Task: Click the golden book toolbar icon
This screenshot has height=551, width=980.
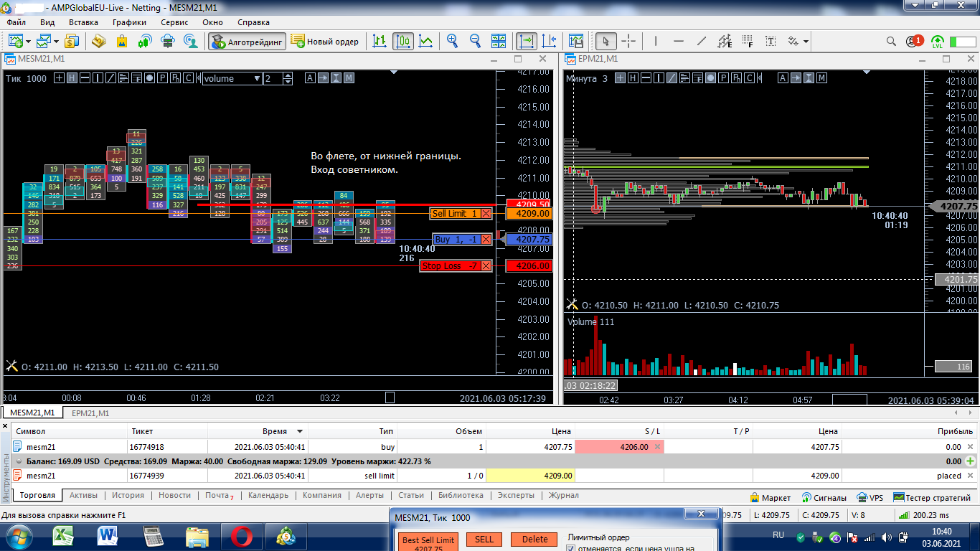Action: point(99,42)
